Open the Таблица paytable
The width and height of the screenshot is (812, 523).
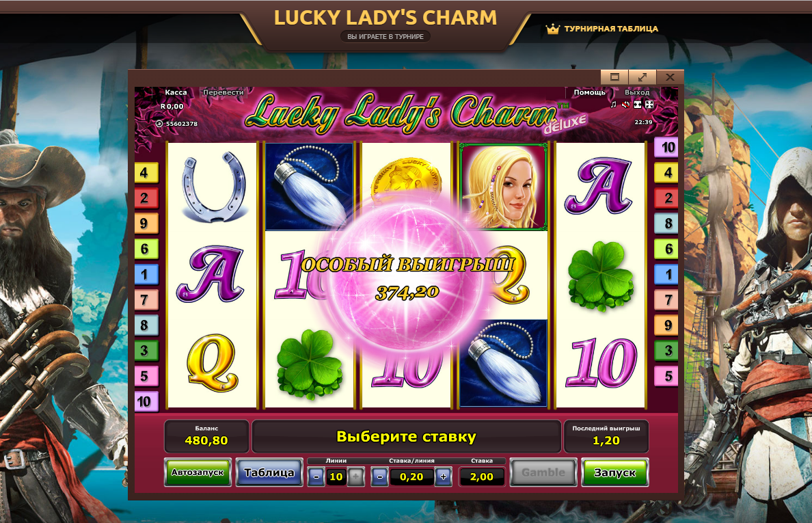pos(269,472)
